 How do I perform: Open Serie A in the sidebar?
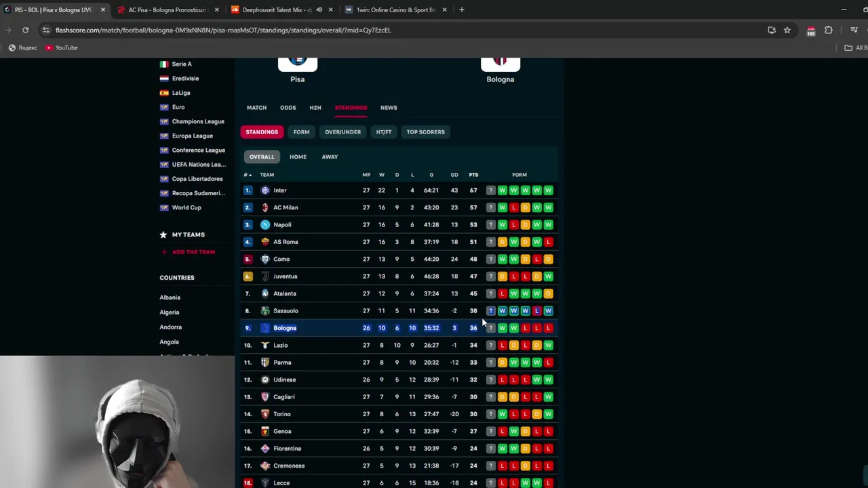pos(182,64)
